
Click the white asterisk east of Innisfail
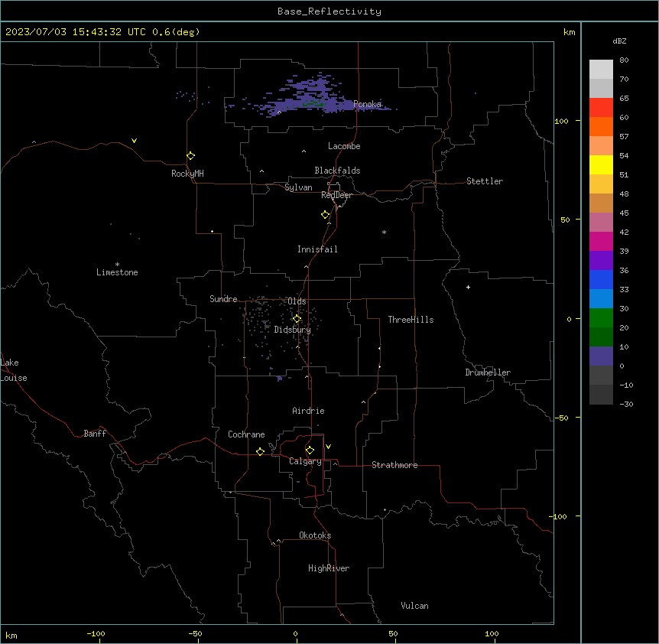(x=384, y=232)
